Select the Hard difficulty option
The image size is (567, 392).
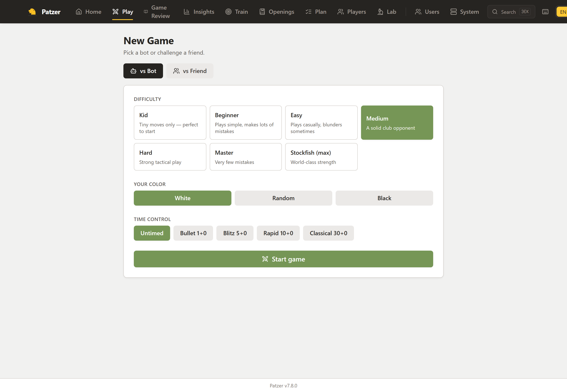[x=170, y=157]
